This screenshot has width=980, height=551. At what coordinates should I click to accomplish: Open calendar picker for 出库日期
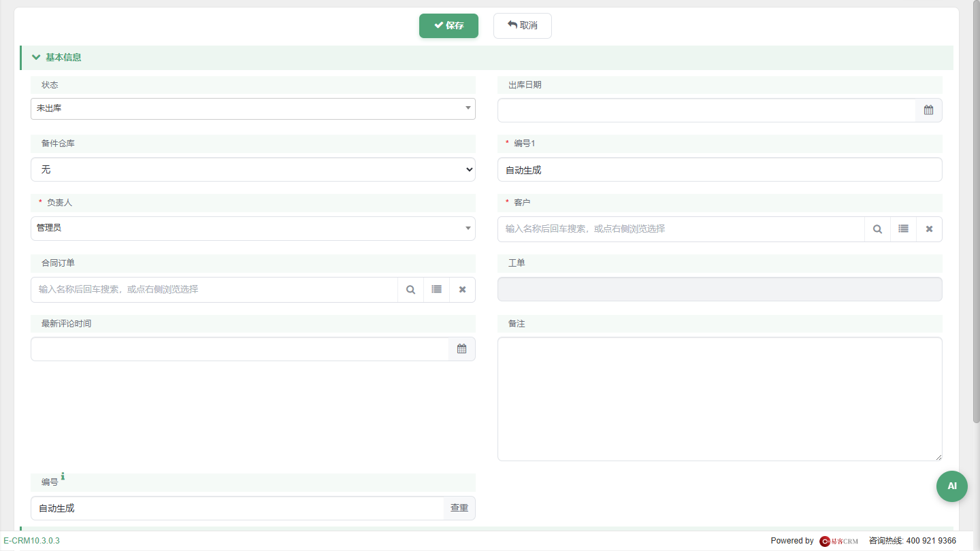point(928,110)
